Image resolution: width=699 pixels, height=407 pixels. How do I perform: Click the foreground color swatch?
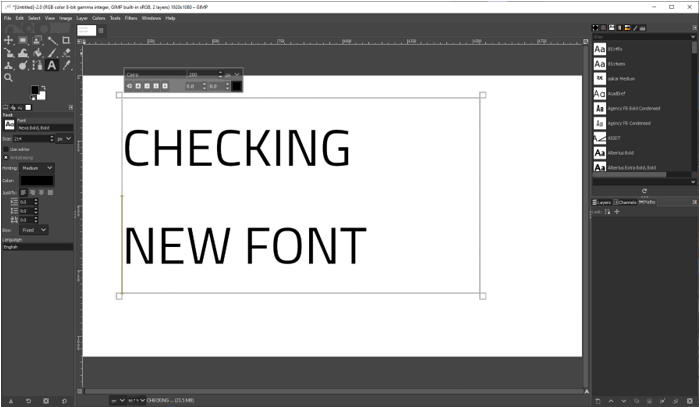coord(35,90)
